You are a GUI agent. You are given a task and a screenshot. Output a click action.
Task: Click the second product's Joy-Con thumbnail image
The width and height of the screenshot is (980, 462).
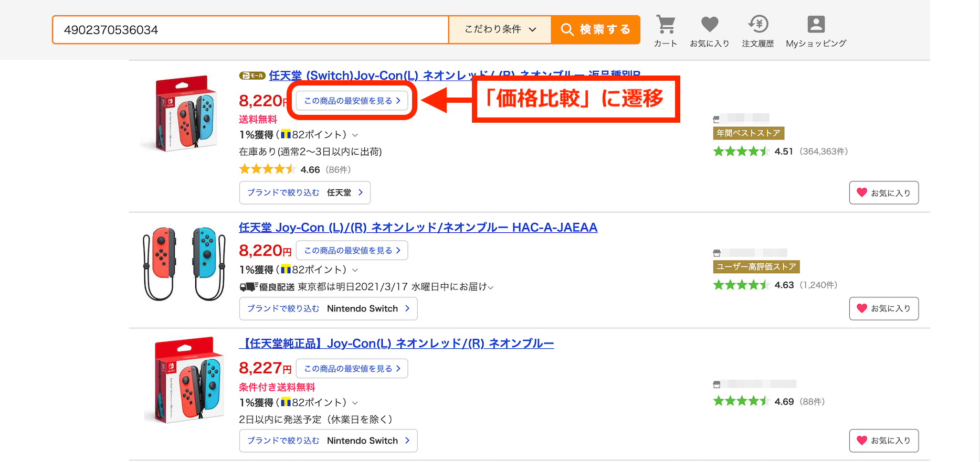(184, 264)
